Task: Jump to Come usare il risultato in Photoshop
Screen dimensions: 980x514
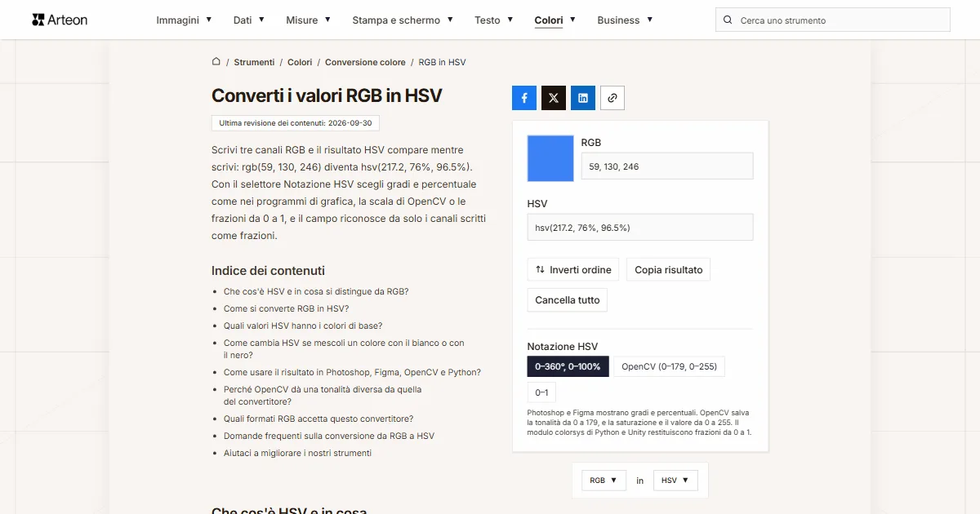Action: (x=352, y=372)
